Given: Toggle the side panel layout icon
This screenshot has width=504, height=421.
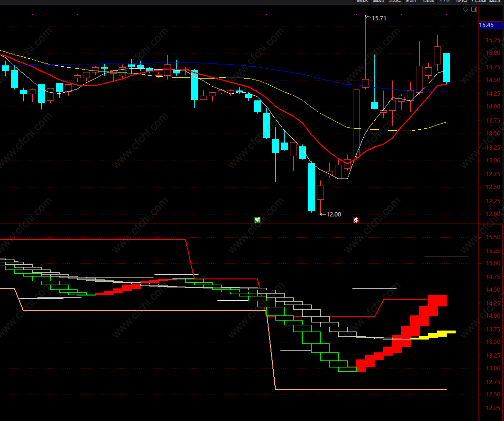Looking at the screenshot, I should 474,9.
